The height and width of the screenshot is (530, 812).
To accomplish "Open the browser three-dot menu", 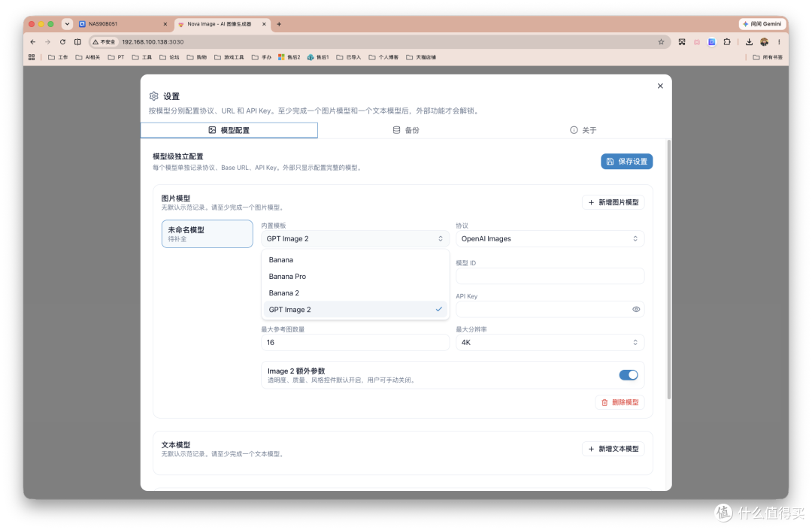I will pos(779,42).
